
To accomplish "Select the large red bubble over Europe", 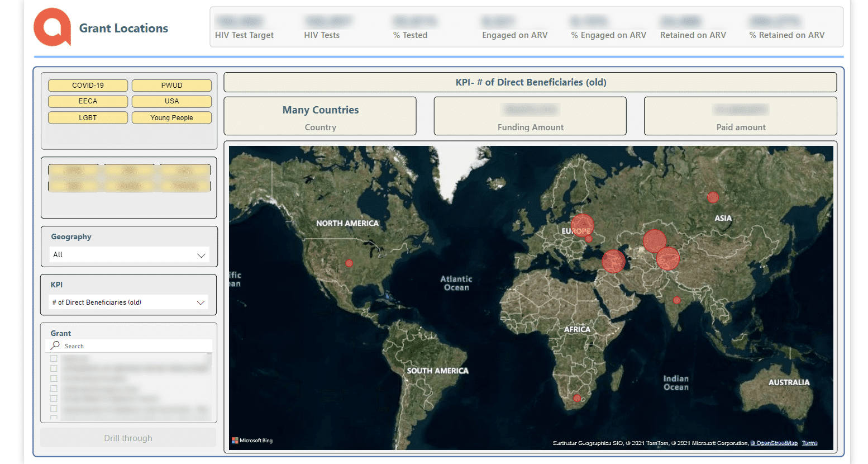I will point(582,225).
